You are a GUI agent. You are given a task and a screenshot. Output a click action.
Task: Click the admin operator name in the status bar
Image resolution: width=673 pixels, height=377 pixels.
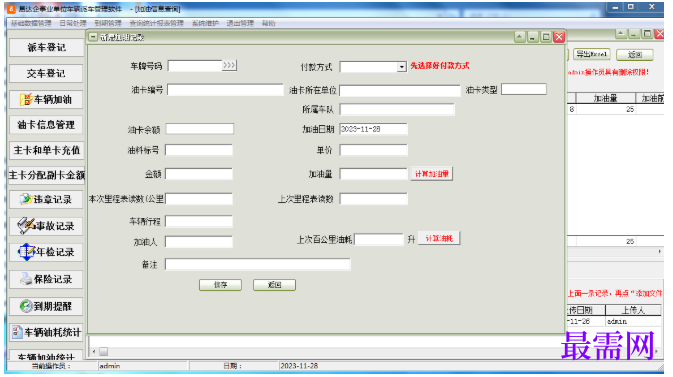tap(110, 366)
